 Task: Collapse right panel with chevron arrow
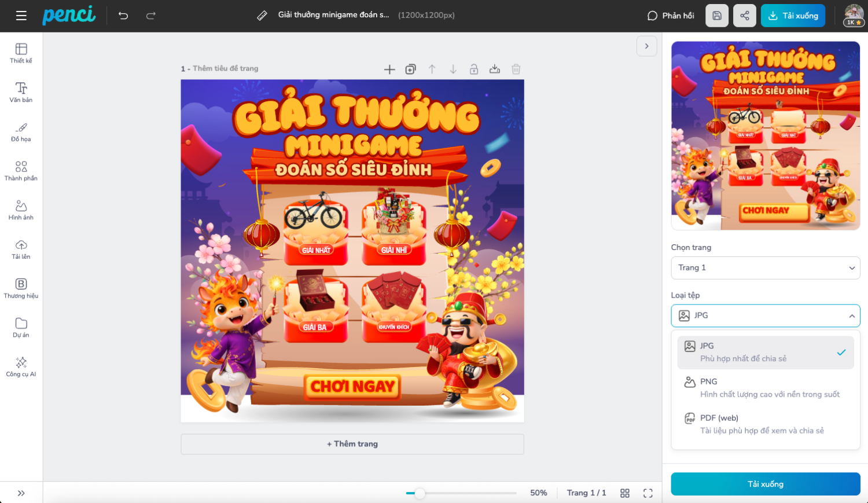[x=646, y=46]
